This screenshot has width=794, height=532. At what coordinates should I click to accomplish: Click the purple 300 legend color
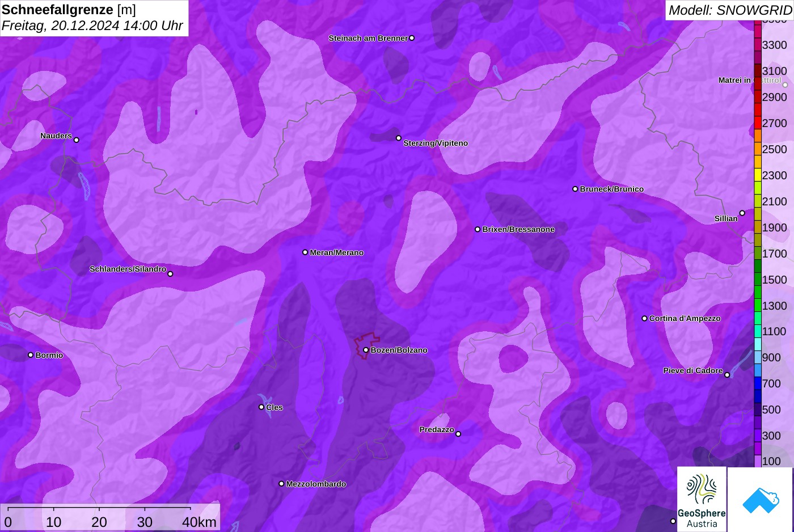tap(758, 436)
